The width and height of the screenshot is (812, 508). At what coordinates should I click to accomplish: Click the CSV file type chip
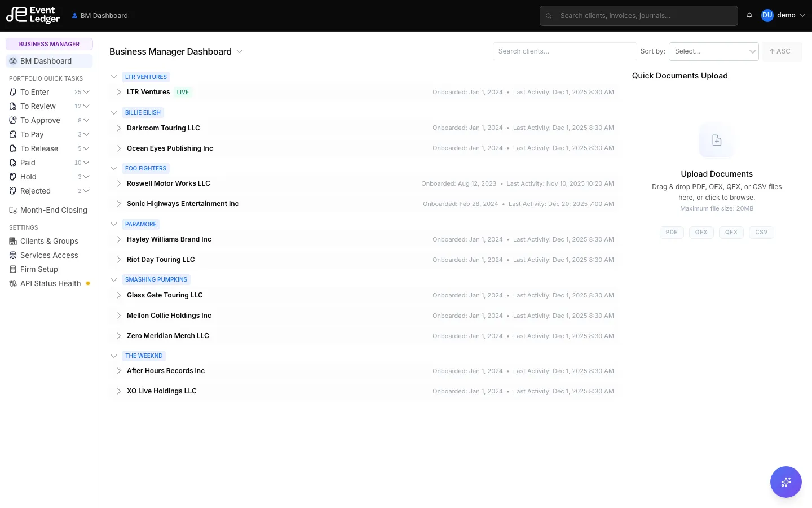click(x=761, y=232)
